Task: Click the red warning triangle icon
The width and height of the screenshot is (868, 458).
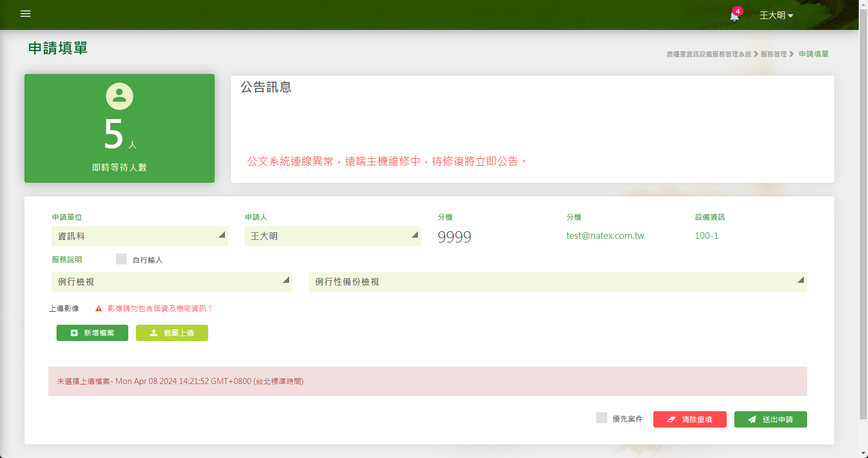Action: [x=98, y=308]
